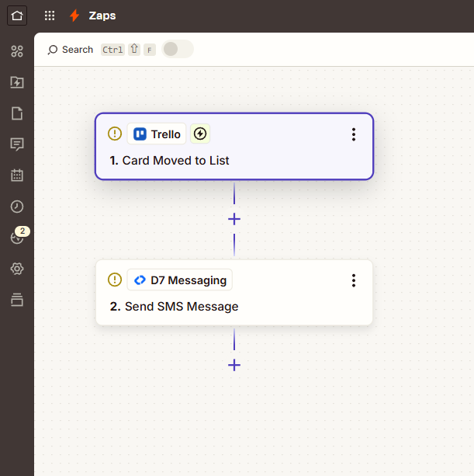Open the Home icon in top bar
The height and width of the screenshot is (476, 474).
click(17, 16)
